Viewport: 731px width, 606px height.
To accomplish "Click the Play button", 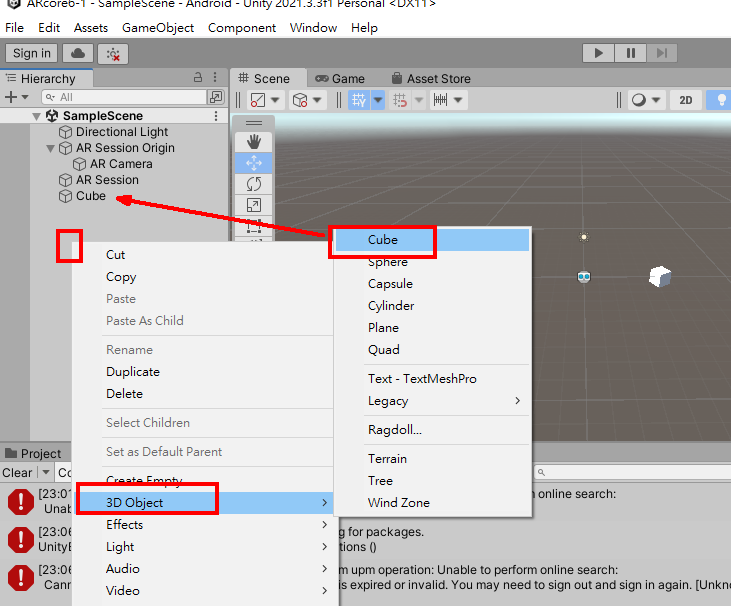I will [x=599, y=53].
